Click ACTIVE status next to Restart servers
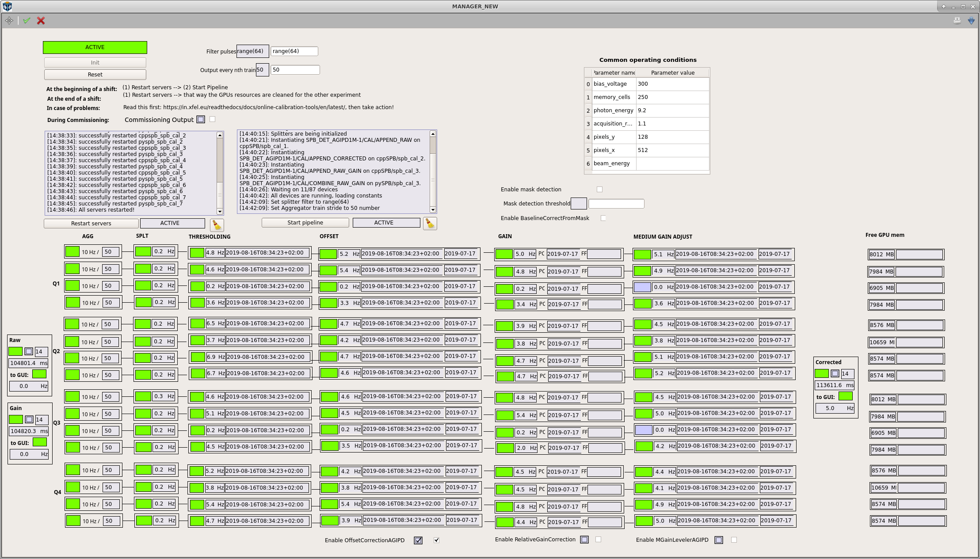980x559 pixels. tap(172, 223)
